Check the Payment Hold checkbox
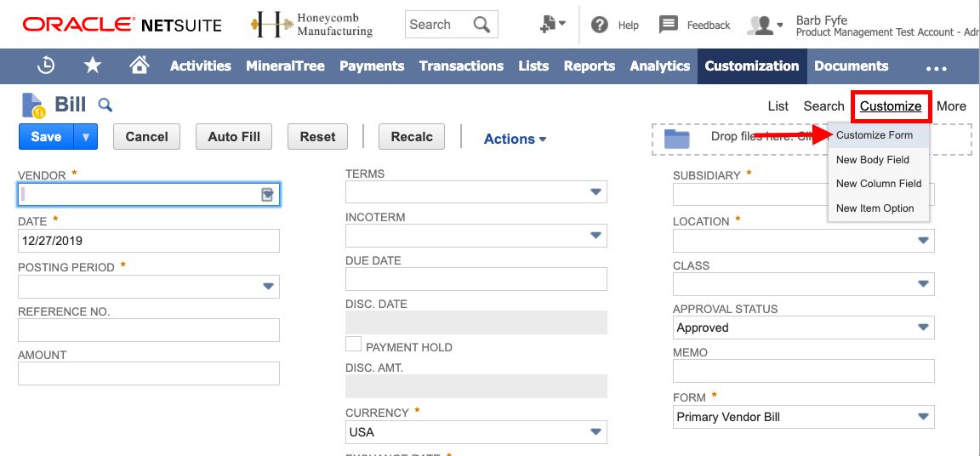 coord(354,345)
